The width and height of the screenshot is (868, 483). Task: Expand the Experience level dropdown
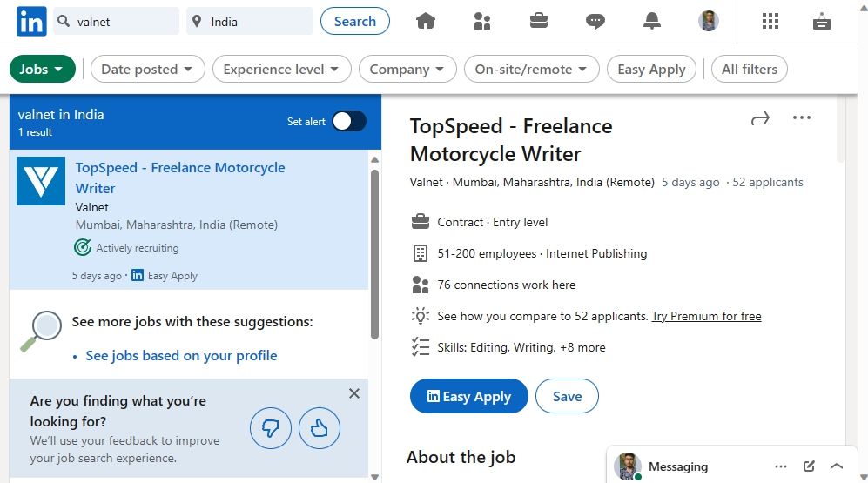pos(281,70)
